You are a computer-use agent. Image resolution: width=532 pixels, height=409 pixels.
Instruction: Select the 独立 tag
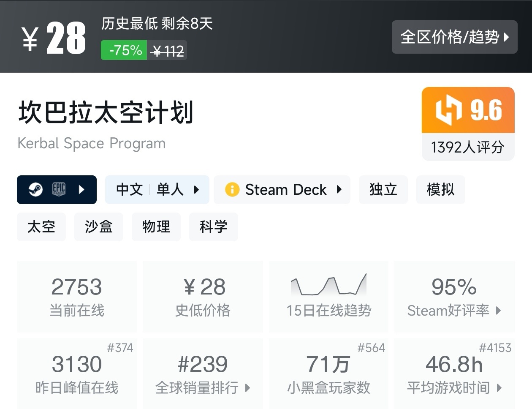[383, 190]
